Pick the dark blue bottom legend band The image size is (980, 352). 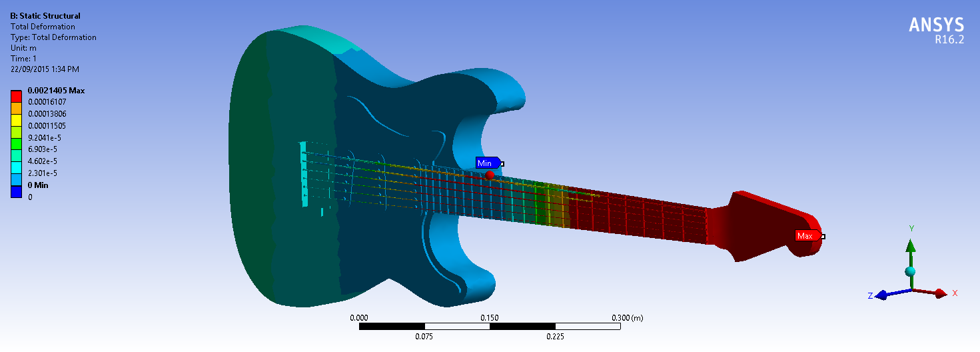[x=17, y=191]
